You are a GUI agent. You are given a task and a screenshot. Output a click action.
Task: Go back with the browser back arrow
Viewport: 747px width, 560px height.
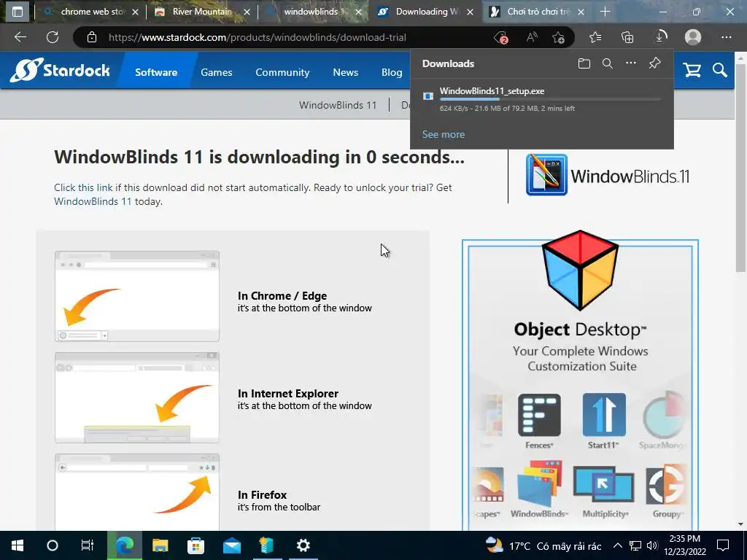pyautogui.click(x=20, y=37)
